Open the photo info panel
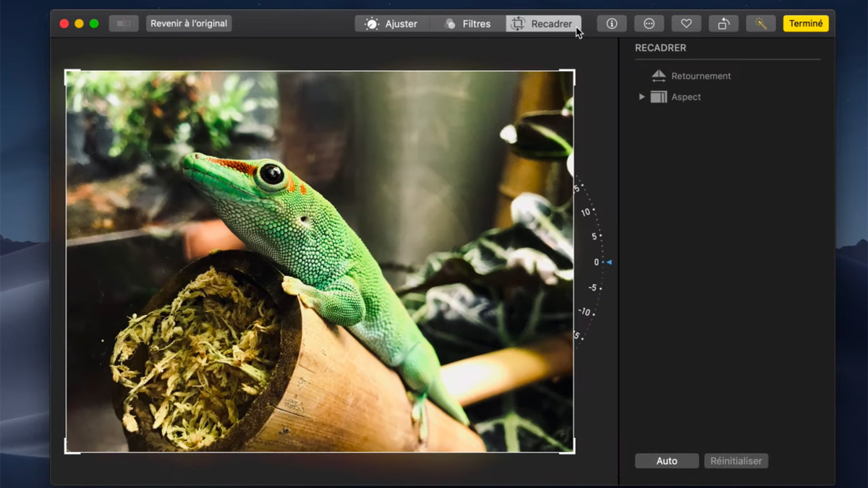The height and width of the screenshot is (488, 868). pos(611,23)
